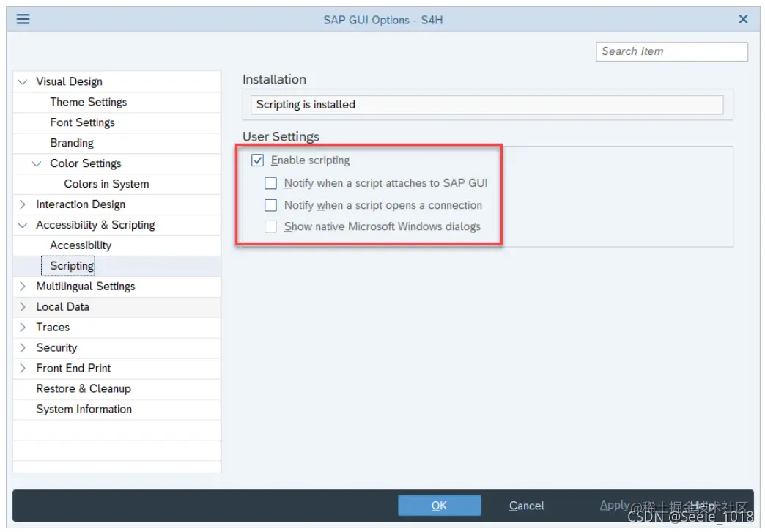Screen dimensions: 765x532
Task: Check Show native Microsoft Windows dialogs
Action: [x=270, y=226]
